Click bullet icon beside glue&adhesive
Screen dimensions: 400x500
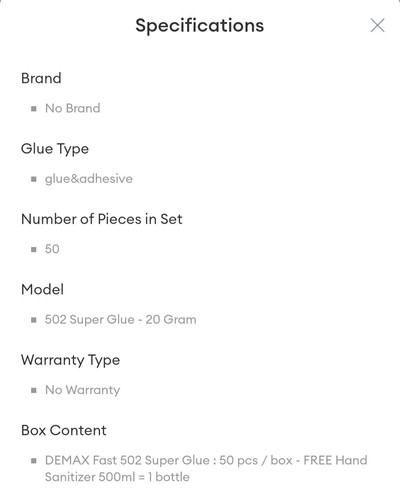click(x=34, y=179)
